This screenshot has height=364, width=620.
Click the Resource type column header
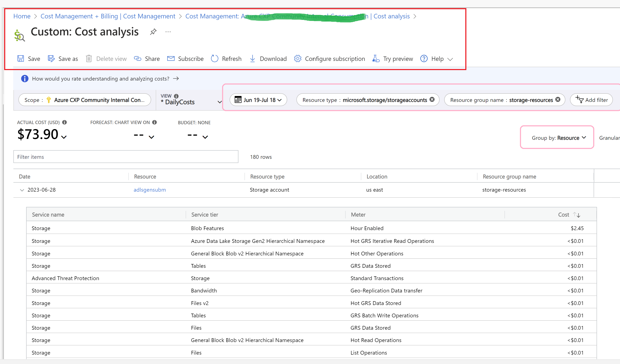[267, 177]
